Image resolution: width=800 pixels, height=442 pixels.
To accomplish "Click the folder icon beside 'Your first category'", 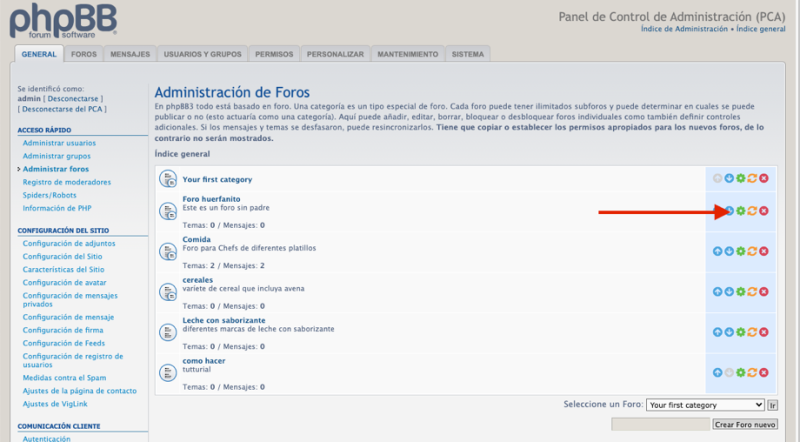I will [x=168, y=179].
